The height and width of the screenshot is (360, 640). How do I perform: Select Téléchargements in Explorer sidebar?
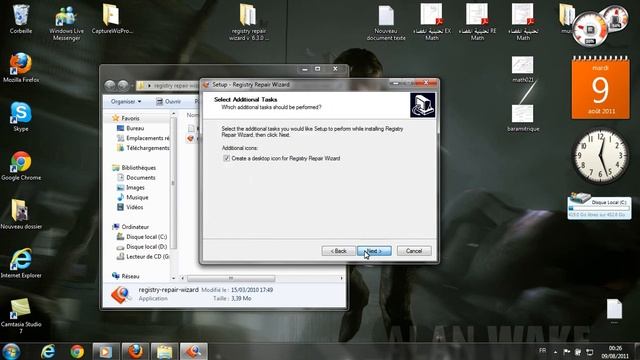click(143, 148)
